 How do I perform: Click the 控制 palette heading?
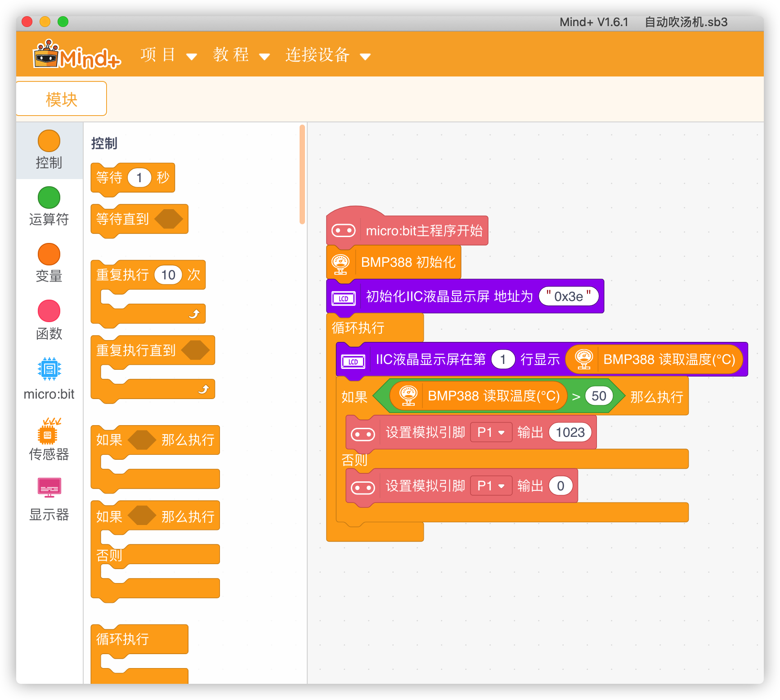[104, 144]
